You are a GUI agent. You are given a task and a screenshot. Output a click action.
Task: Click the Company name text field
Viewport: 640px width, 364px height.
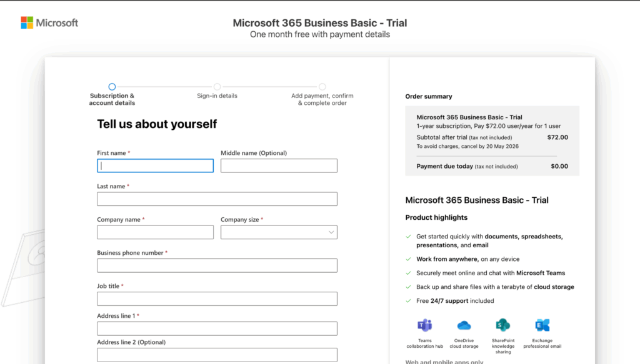[x=155, y=232]
